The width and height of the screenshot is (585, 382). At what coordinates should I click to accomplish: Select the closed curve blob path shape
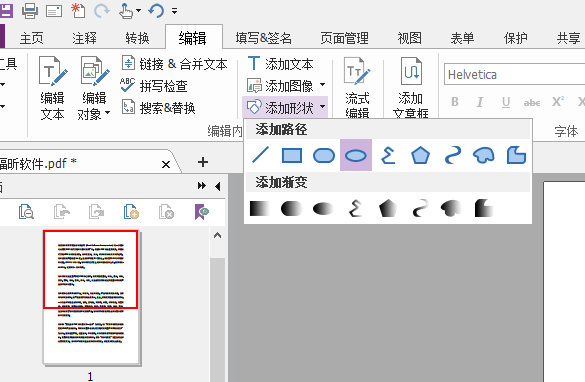coord(484,155)
